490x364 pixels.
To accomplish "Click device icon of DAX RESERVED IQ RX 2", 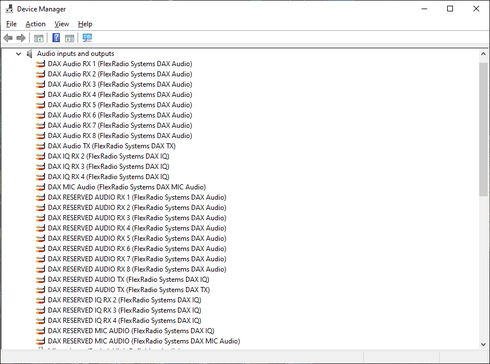I will tap(40, 300).
